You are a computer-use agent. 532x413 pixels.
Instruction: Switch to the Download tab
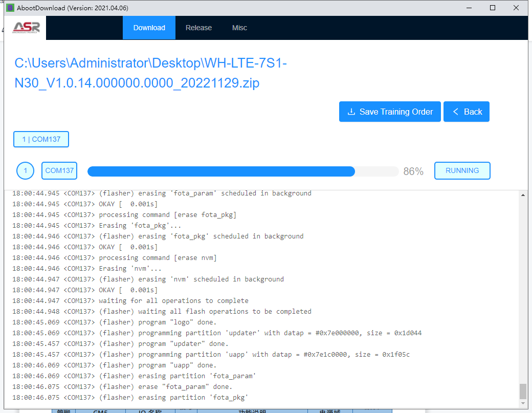pyautogui.click(x=149, y=28)
